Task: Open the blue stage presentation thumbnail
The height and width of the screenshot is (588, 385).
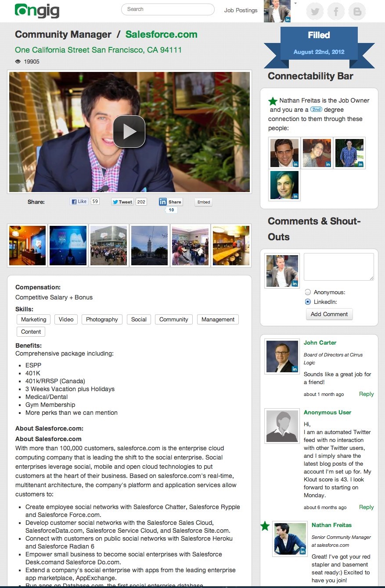Action: pos(68,246)
